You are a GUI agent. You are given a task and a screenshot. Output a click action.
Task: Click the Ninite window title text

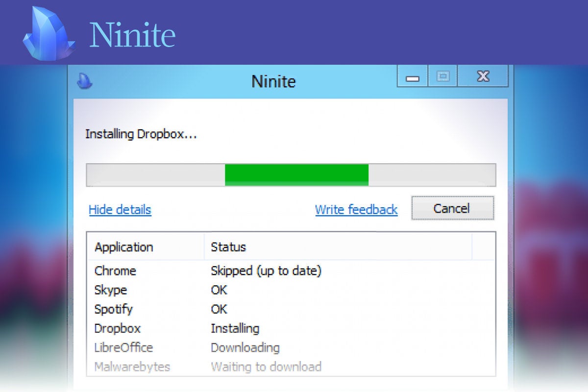(x=273, y=81)
